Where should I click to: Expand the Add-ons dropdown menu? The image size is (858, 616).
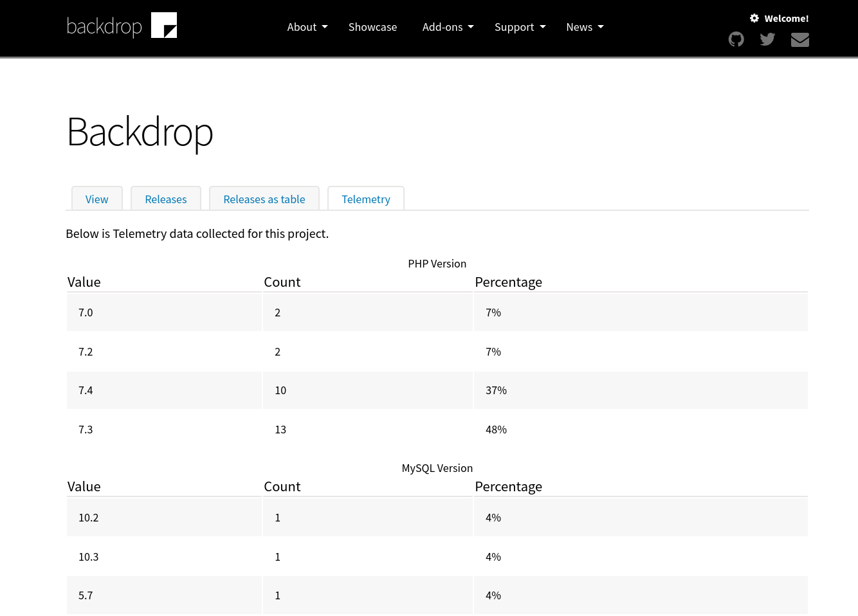point(448,27)
